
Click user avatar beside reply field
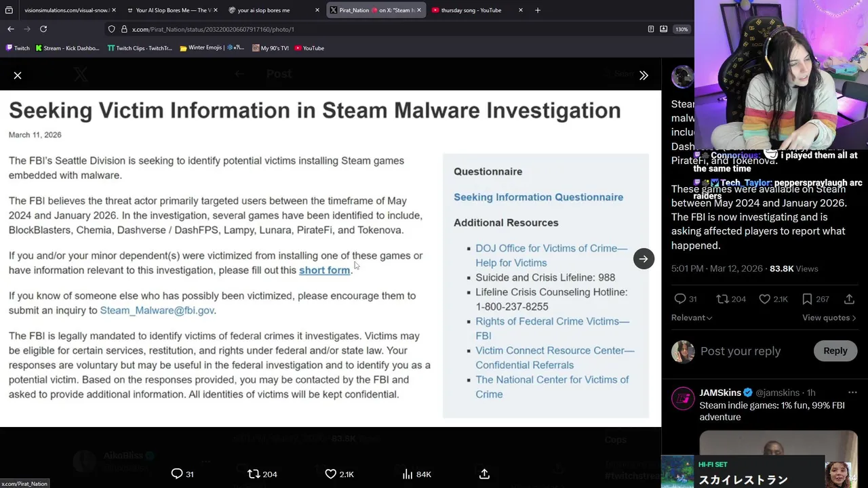tap(683, 351)
